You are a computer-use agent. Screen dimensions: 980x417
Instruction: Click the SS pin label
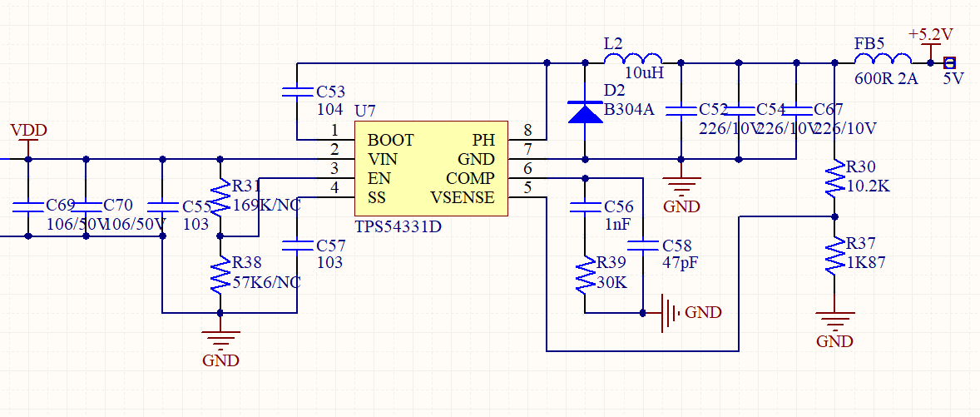coord(376,197)
